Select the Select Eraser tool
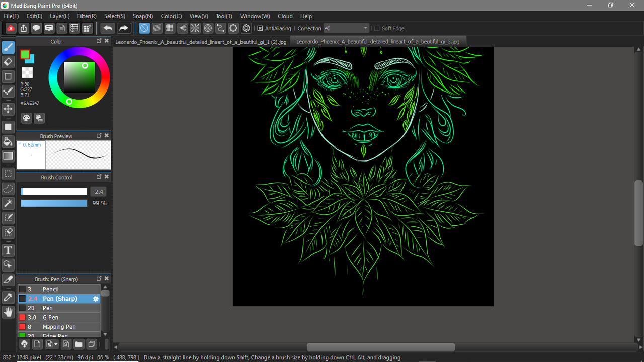 pyautogui.click(x=8, y=232)
